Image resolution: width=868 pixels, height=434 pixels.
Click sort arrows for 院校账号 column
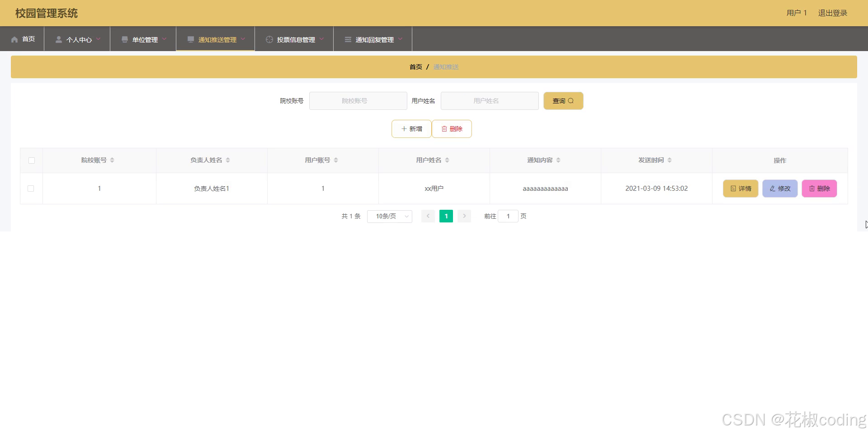[112, 160]
